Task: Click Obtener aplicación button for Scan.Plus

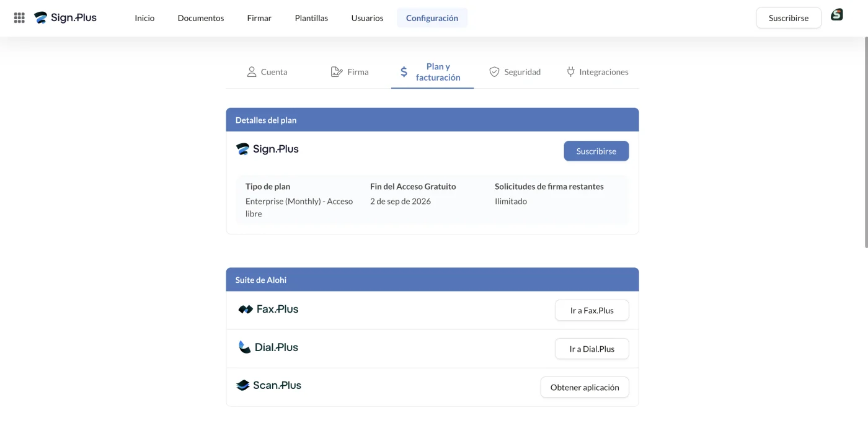Action: pyautogui.click(x=585, y=387)
